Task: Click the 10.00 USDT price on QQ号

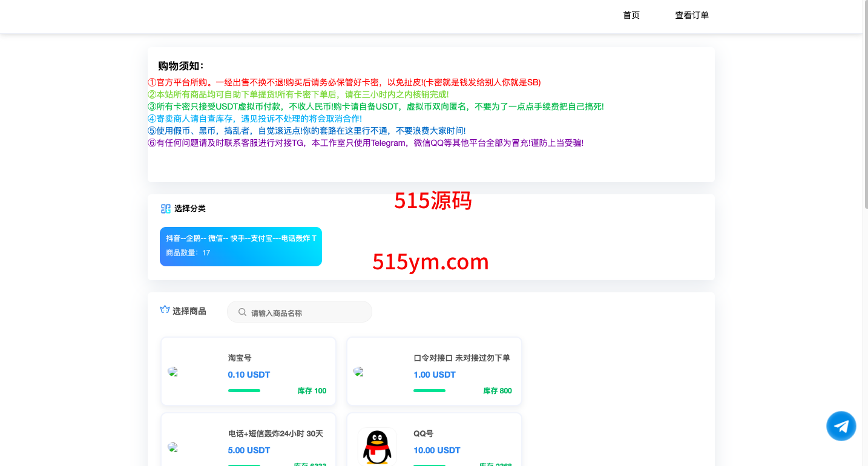Action: [436, 450]
